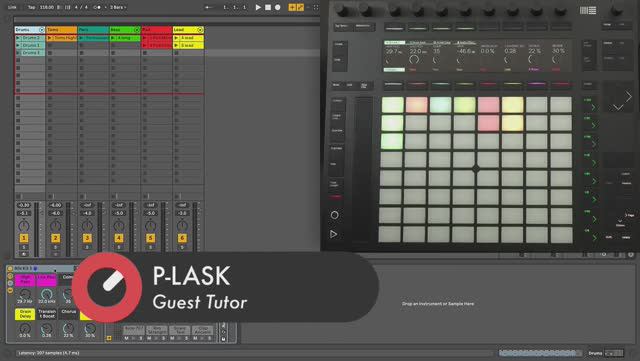Viewport: 640px width, 361px height.
Task: Click the Arrangement Record circle button
Action: pyautogui.click(x=278, y=7)
